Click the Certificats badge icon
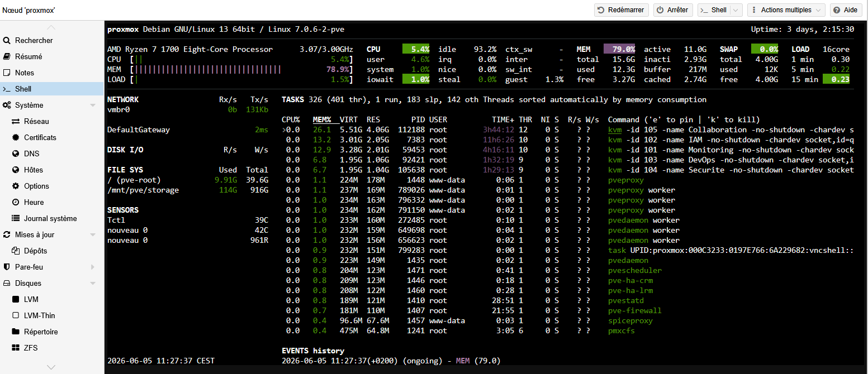868x374 pixels. [16, 137]
